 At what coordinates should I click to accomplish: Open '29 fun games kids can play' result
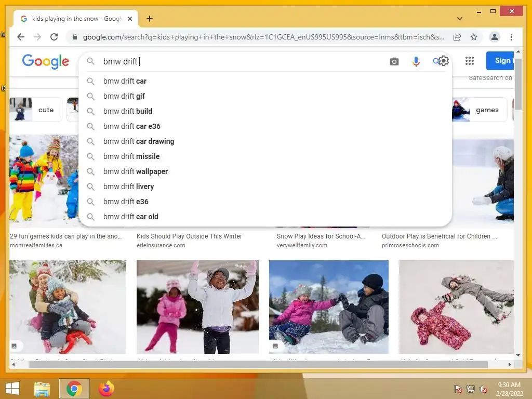tap(65, 236)
